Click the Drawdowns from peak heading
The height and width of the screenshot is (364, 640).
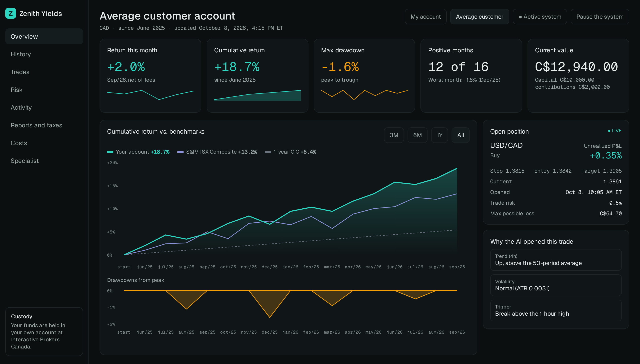pos(136,280)
